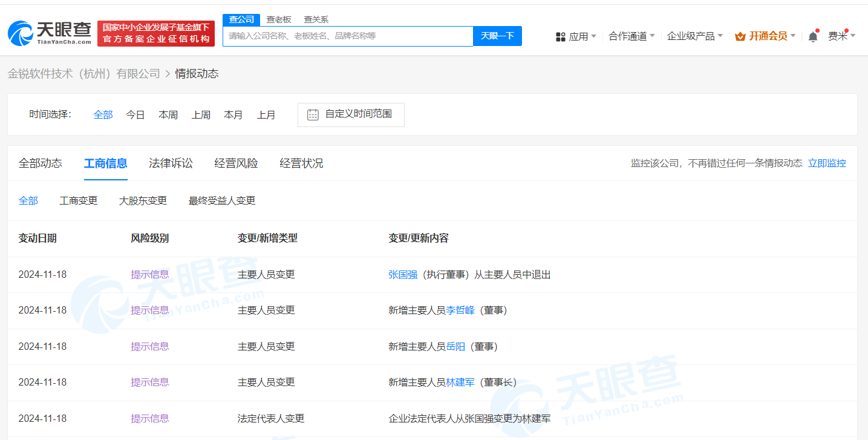This screenshot has width=868, height=440.
Task: Switch to 经营风险 tab
Action: tap(237, 163)
